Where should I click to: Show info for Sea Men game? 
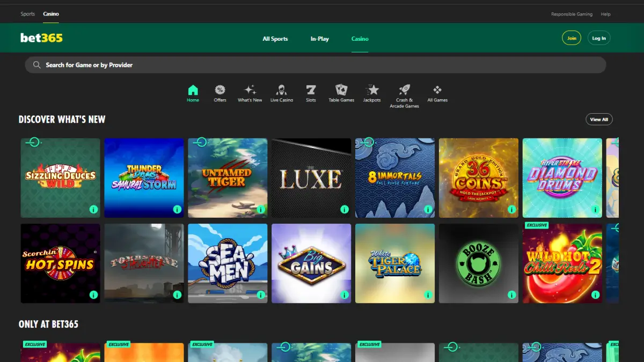pos(261,294)
